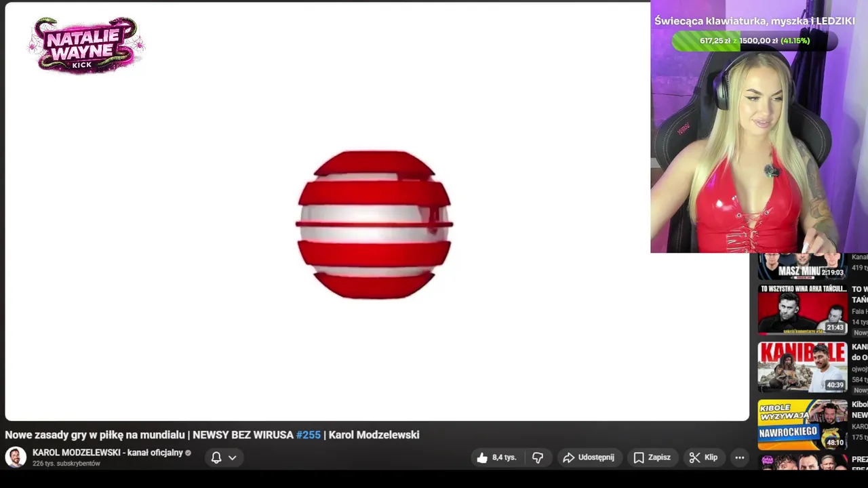Click the 617,25 zł donation goal progress bar
Viewport: 868px width, 488px height.
coord(754,41)
